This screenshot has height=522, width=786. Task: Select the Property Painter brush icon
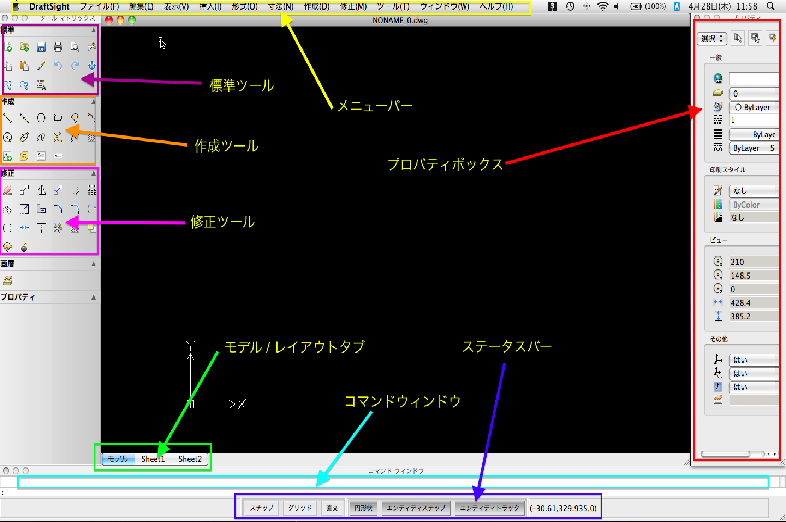pyautogui.click(x=41, y=66)
